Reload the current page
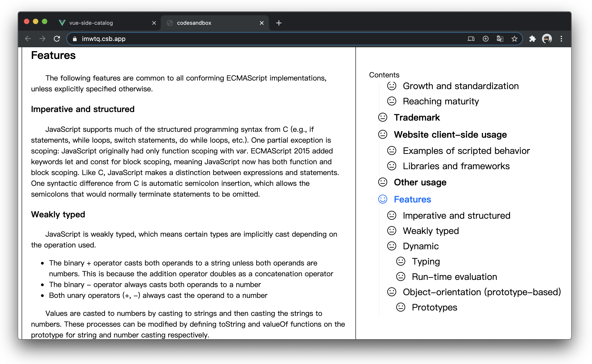The width and height of the screenshot is (592, 364). pos(57,38)
